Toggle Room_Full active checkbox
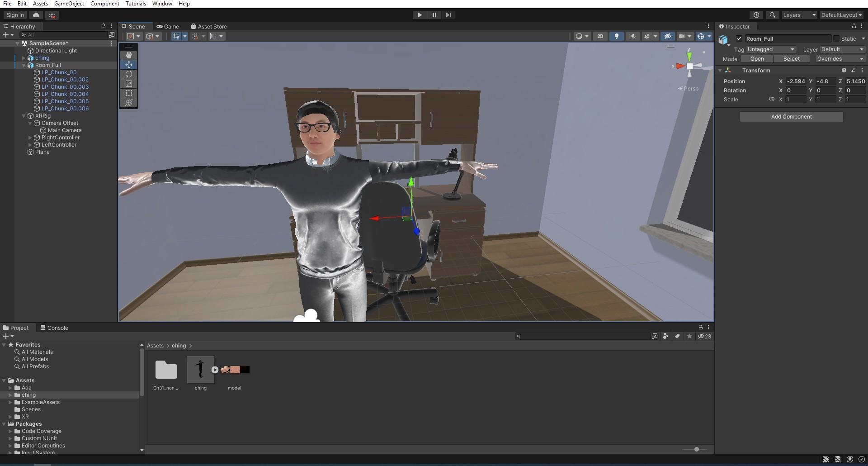The height and width of the screenshot is (466, 868). click(x=739, y=39)
